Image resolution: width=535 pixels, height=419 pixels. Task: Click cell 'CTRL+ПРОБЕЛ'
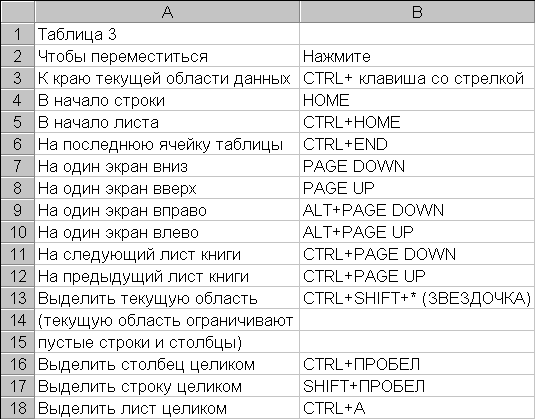(x=417, y=364)
